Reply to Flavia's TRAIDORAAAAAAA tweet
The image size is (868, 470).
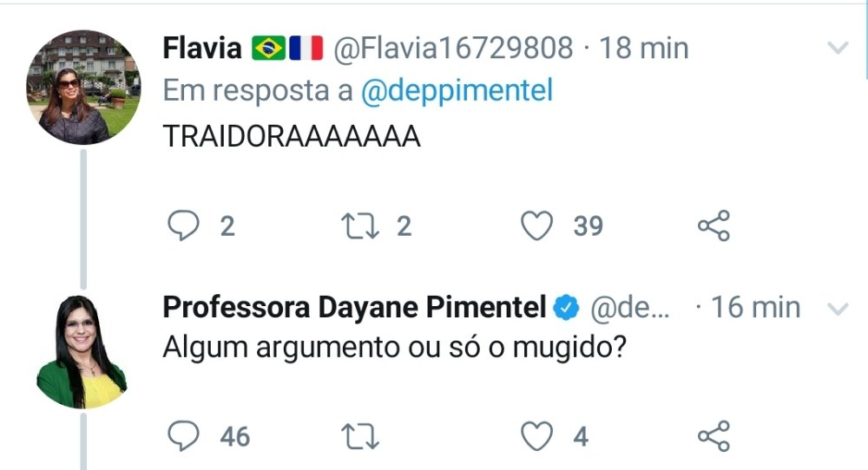[182, 226]
